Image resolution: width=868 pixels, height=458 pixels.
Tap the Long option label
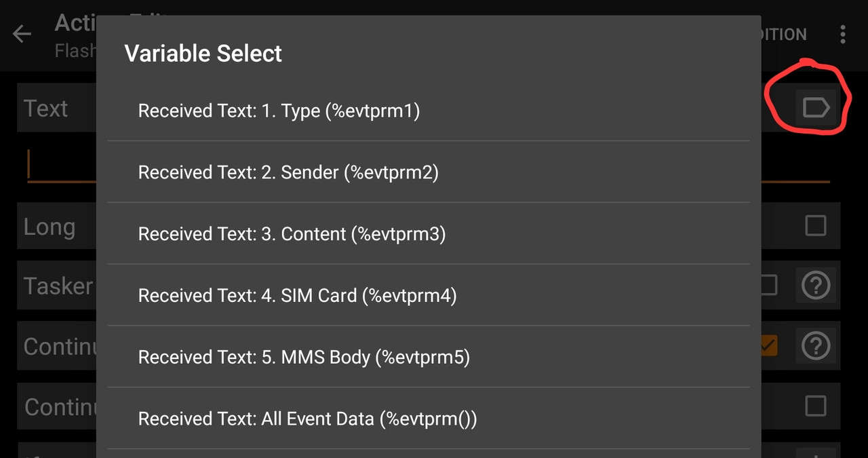click(x=50, y=227)
